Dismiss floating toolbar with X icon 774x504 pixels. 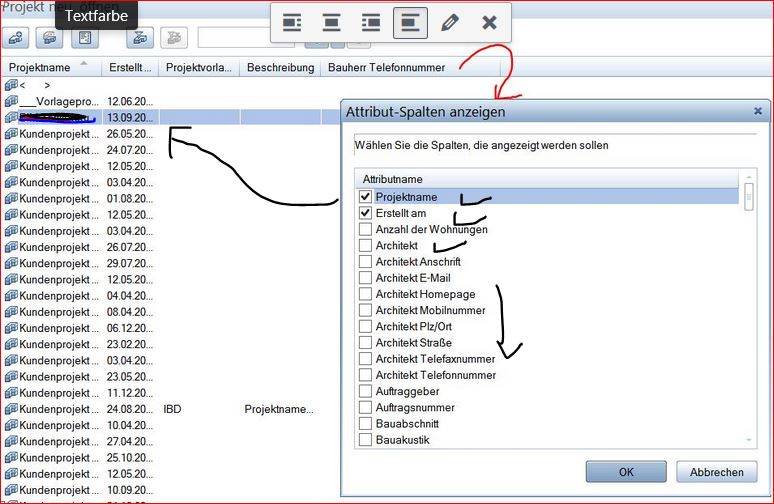click(489, 23)
